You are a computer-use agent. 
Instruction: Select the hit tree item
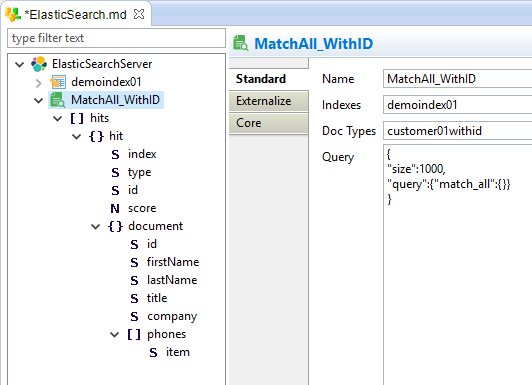[116, 136]
